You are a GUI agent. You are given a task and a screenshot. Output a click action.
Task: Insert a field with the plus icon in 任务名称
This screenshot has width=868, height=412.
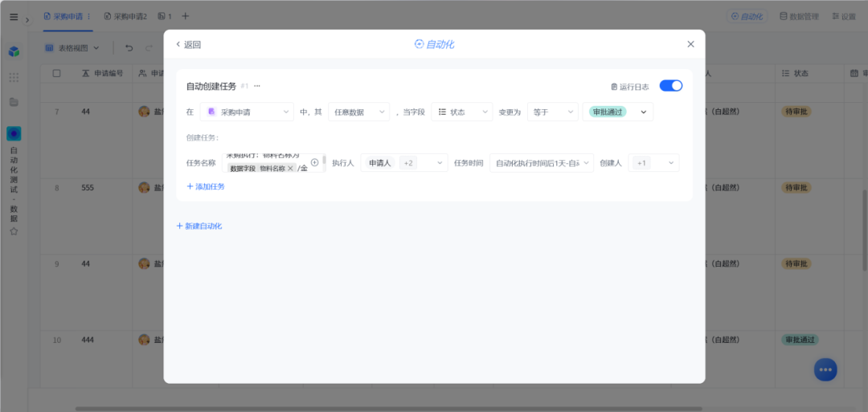(x=314, y=162)
